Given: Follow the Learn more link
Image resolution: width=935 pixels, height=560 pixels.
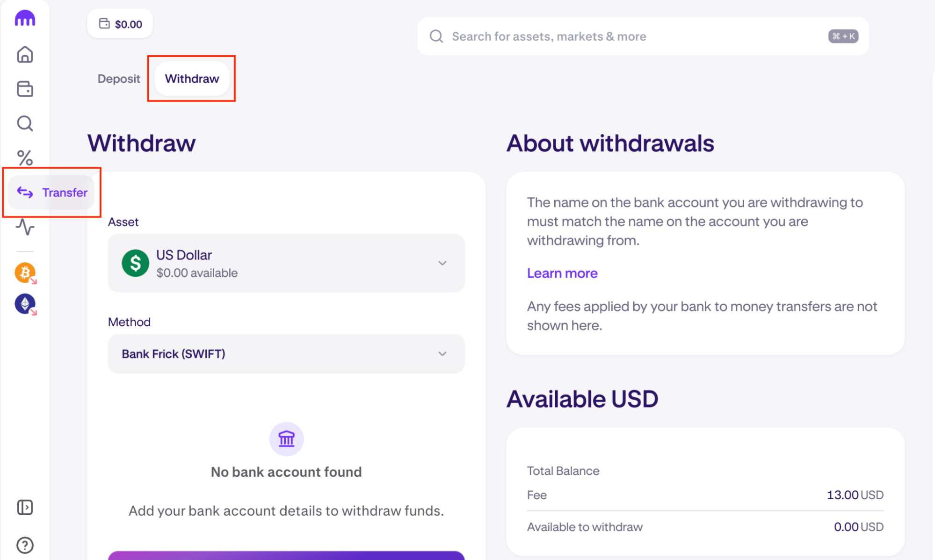Looking at the screenshot, I should pyautogui.click(x=562, y=273).
